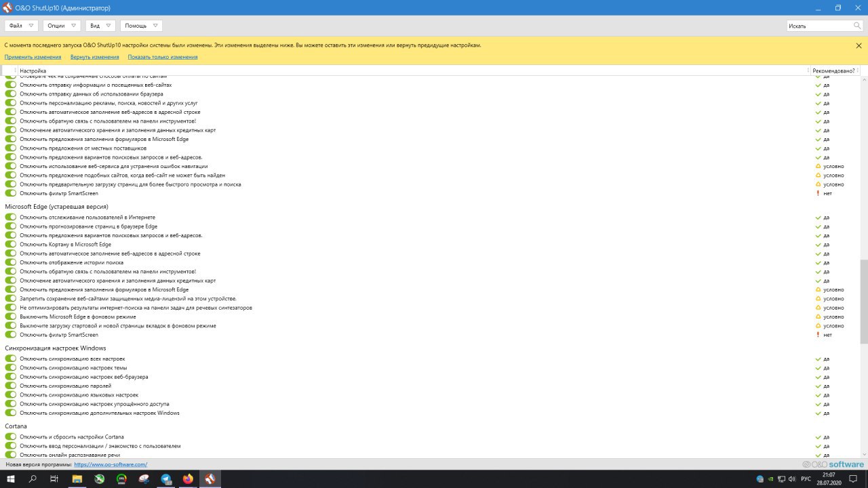The width and height of the screenshot is (868, 488).
Task: Open Task View from the taskbar
Action: (x=54, y=479)
